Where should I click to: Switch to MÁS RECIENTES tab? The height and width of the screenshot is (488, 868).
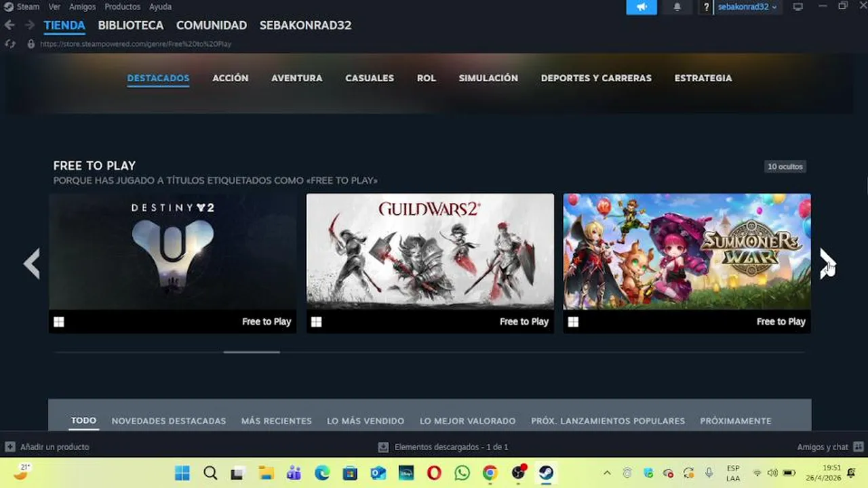(x=277, y=421)
